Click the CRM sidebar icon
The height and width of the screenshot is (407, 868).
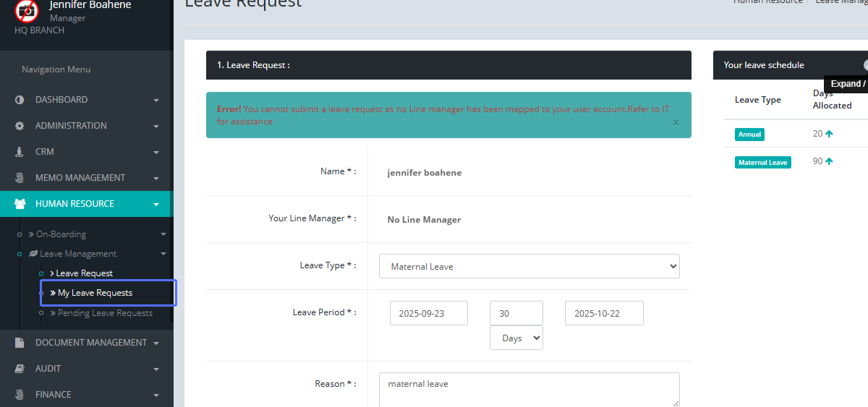[x=20, y=152]
